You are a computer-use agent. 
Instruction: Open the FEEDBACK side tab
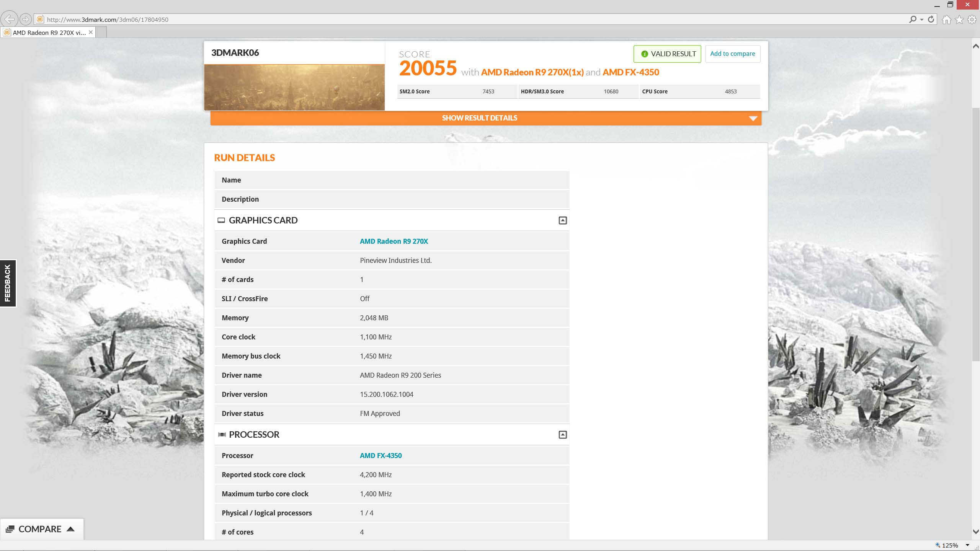[x=8, y=283]
